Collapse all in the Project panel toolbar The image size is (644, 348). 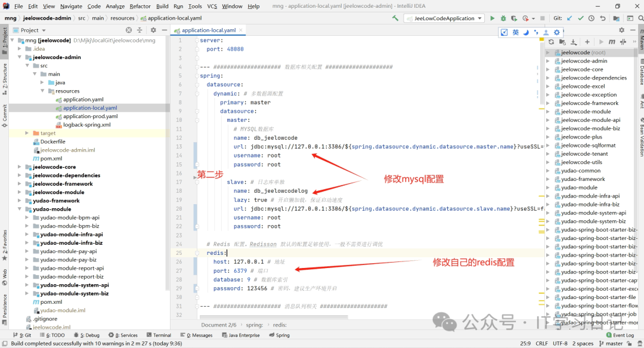coord(140,30)
